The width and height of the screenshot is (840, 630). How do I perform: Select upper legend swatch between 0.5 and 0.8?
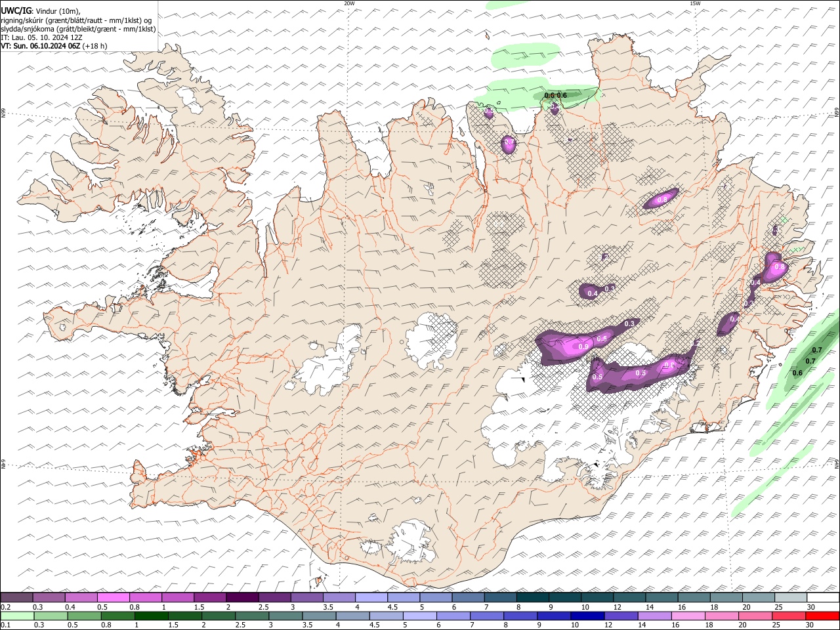click(113, 598)
